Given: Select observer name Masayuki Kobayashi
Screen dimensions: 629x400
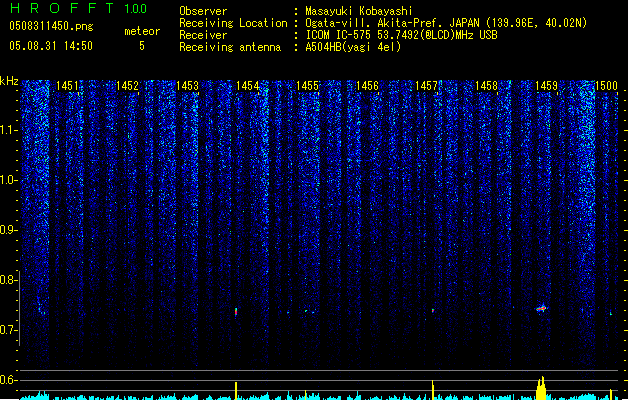Looking at the screenshot, I should (359, 11).
